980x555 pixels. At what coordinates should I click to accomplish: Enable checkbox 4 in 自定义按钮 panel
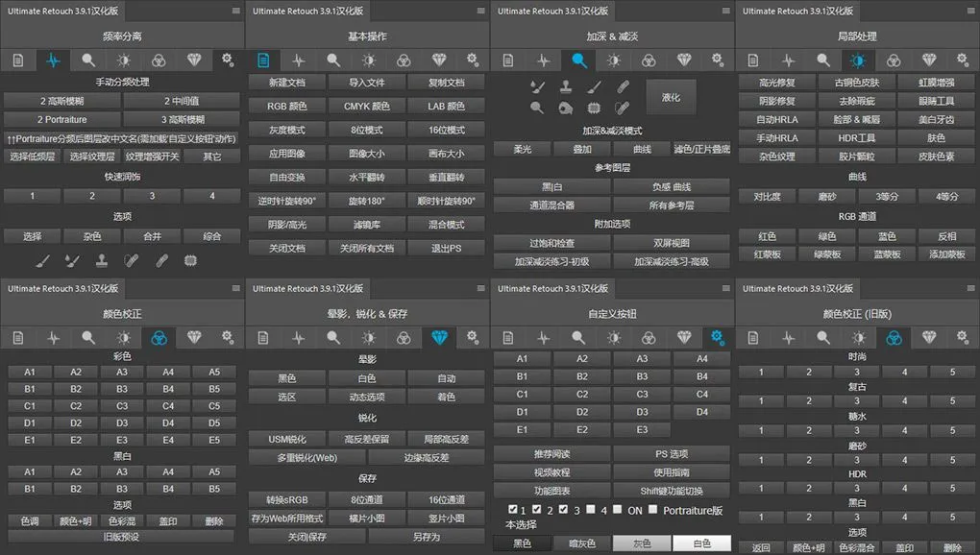(x=591, y=509)
